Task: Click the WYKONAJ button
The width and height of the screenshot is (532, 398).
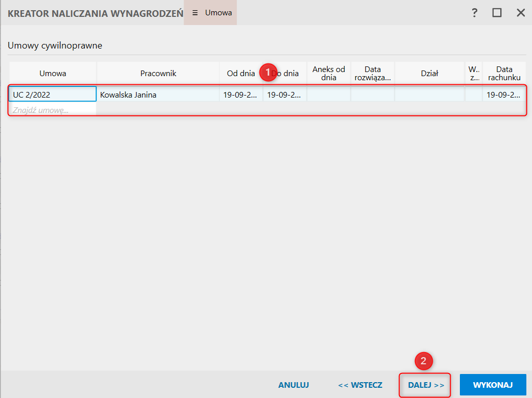Action: click(x=493, y=385)
